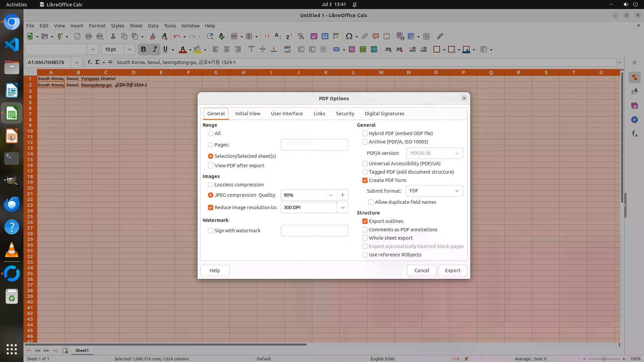Enable View PDF after export checkbox
Image resolution: width=644 pixels, height=362 pixels.
coord(211,166)
